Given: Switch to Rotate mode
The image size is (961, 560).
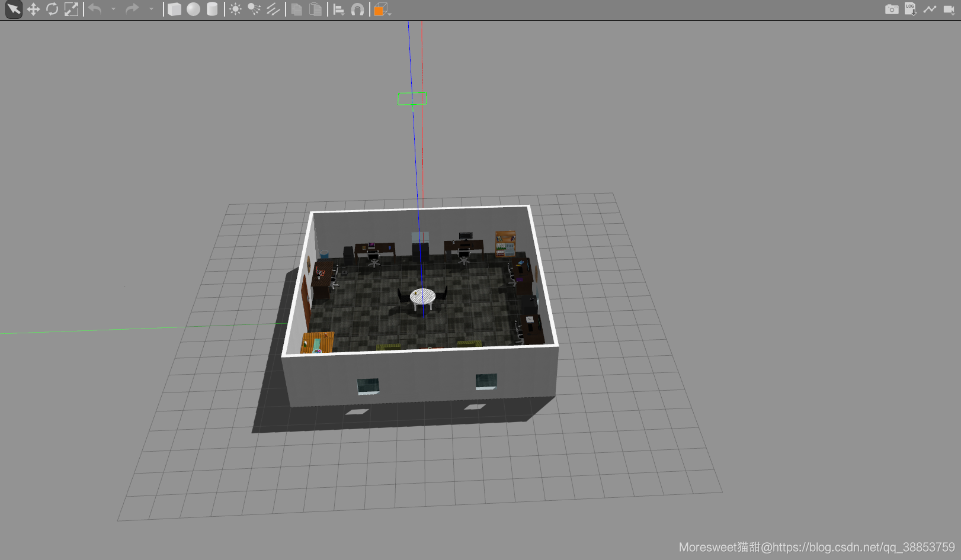Looking at the screenshot, I should pos(52,9).
